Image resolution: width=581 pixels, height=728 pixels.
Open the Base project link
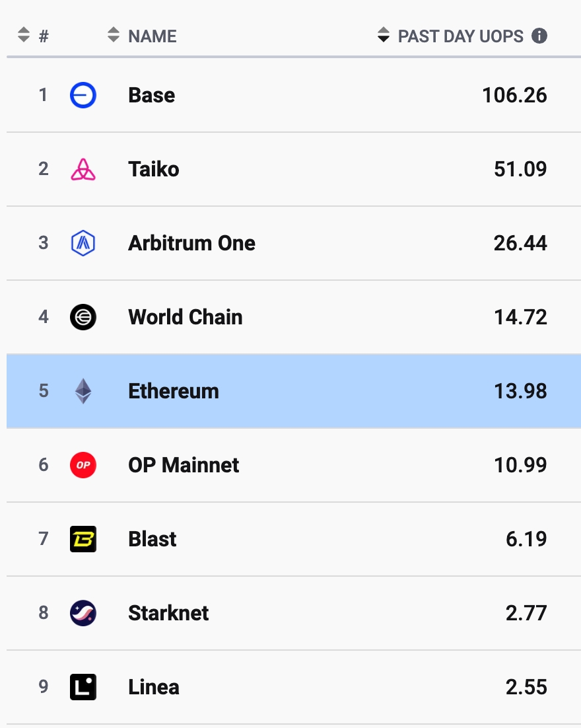pyautogui.click(x=152, y=95)
